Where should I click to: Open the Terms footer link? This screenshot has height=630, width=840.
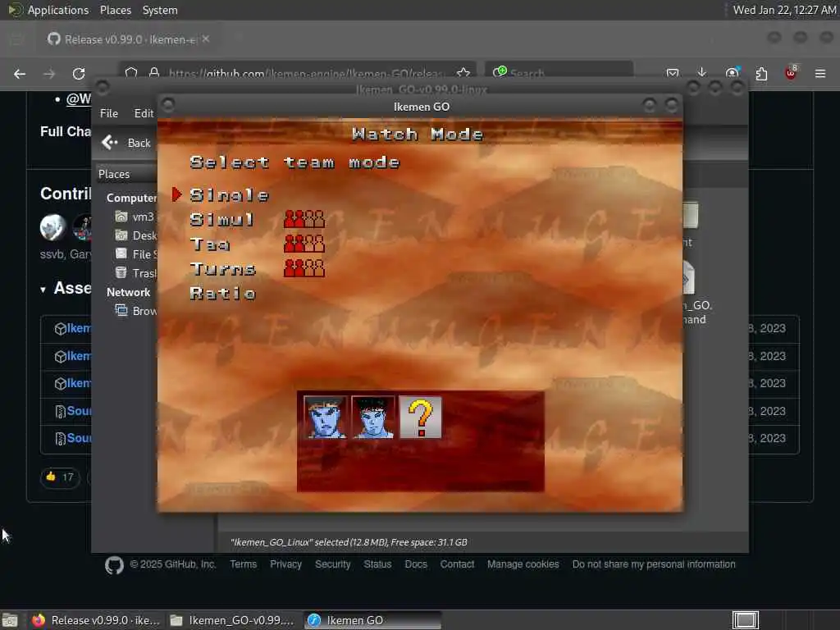click(243, 564)
